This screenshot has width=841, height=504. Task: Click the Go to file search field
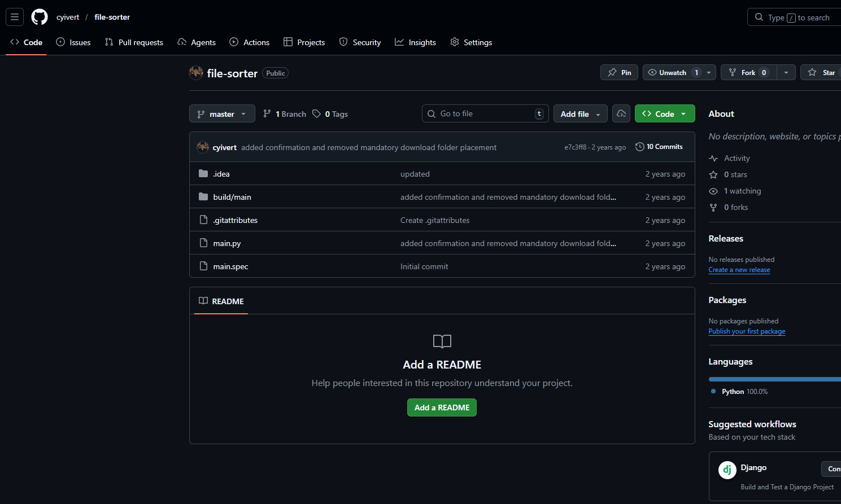pos(485,113)
